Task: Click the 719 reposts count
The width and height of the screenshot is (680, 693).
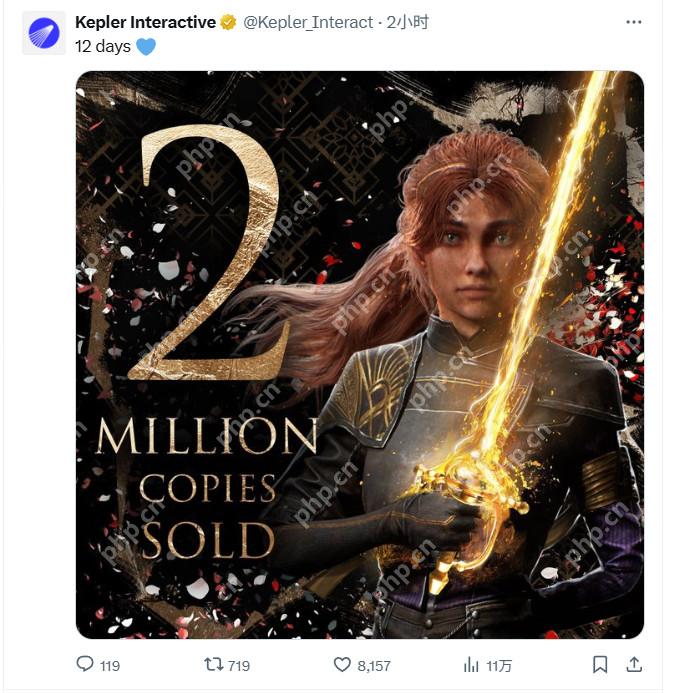Action: tap(238, 665)
